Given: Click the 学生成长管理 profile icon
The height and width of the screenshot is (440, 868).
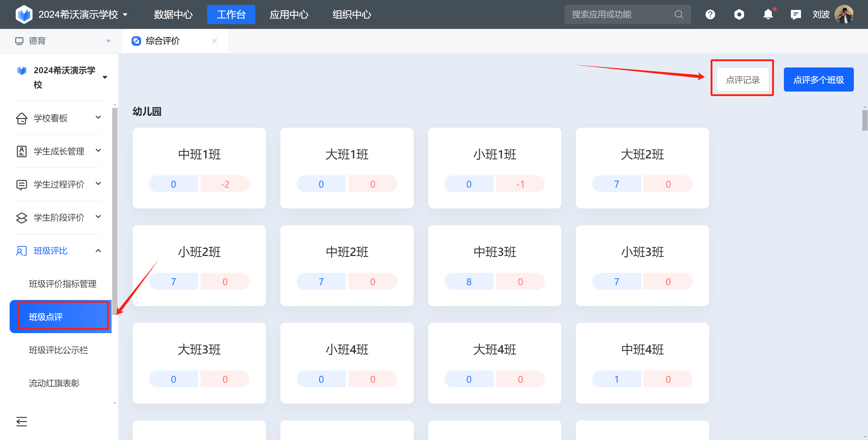Looking at the screenshot, I should [22, 151].
